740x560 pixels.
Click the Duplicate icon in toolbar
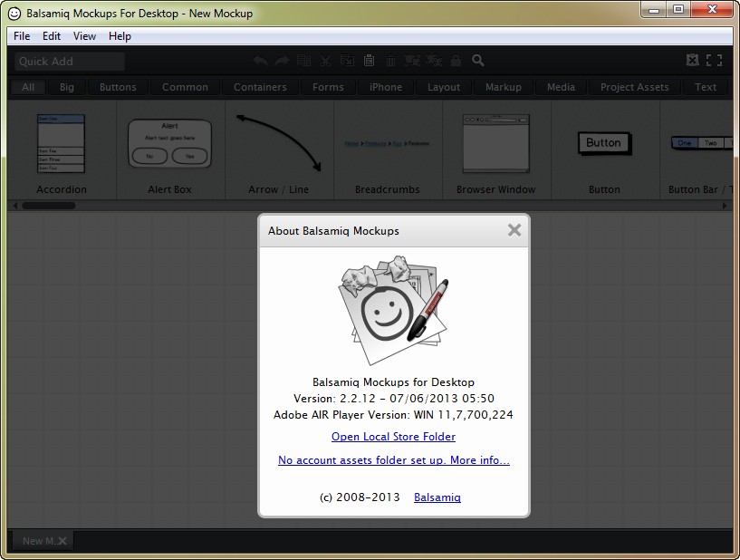pos(304,61)
